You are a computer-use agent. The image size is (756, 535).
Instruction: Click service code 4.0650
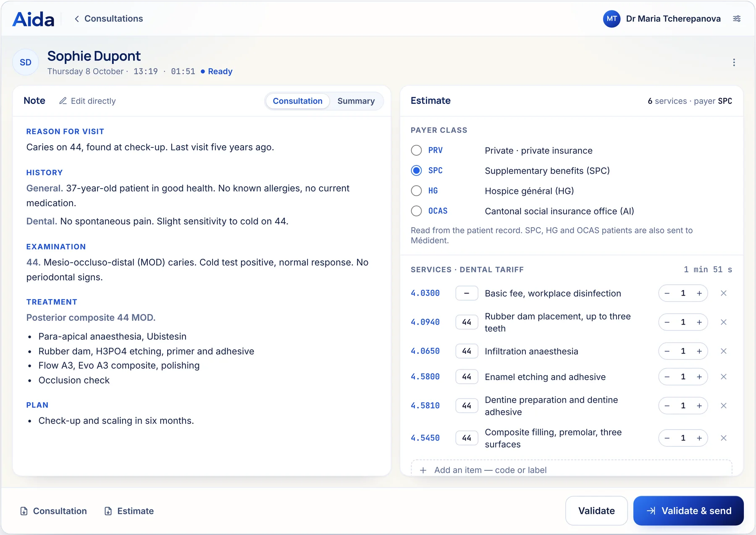point(425,351)
